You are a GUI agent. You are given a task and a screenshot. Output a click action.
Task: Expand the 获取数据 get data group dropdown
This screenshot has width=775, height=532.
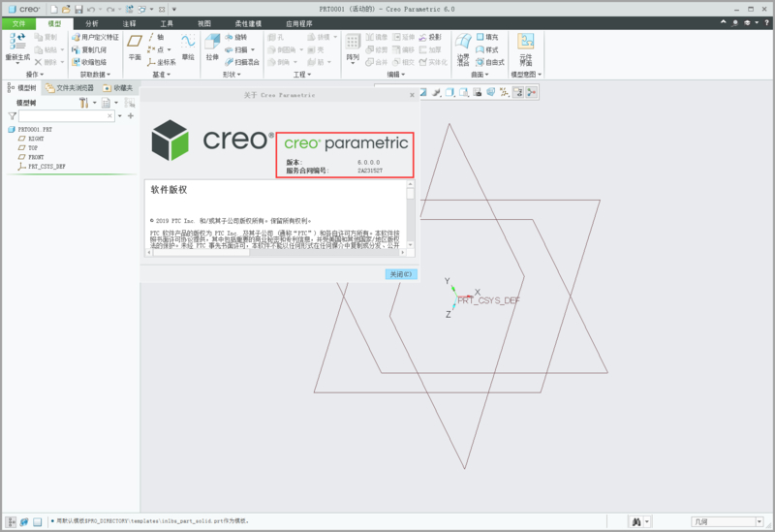click(95, 75)
